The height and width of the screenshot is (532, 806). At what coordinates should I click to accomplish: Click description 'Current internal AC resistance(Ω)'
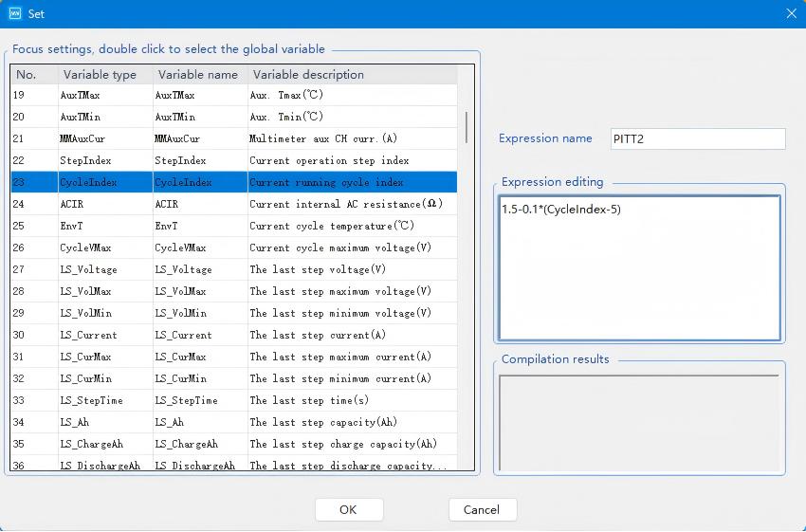(x=346, y=204)
